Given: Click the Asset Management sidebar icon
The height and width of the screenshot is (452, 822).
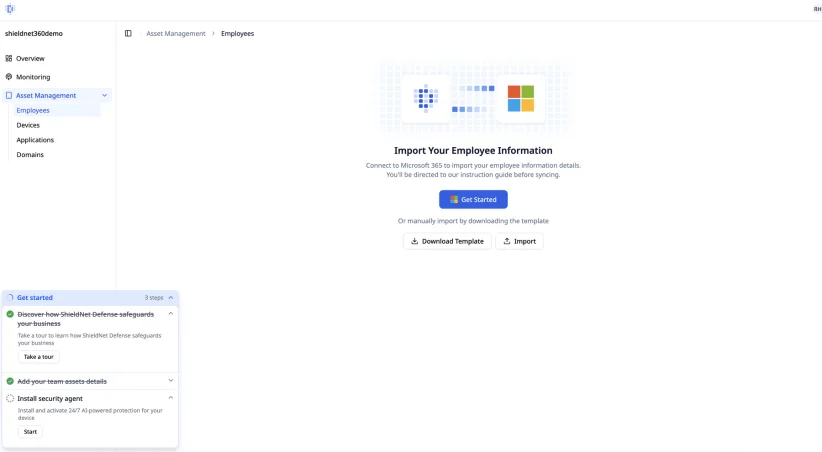Looking at the screenshot, I should pyautogui.click(x=9, y=95).
